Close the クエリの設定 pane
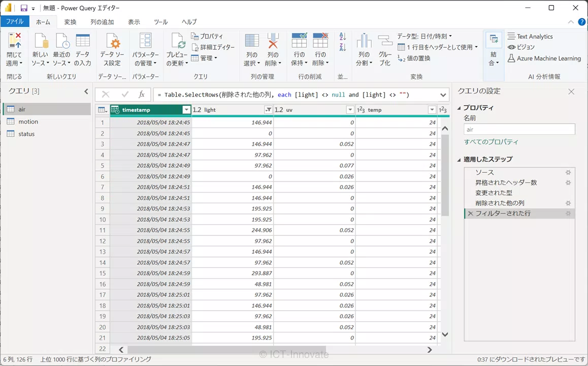The width and height of the screenshot is (588, 366). 571,91
